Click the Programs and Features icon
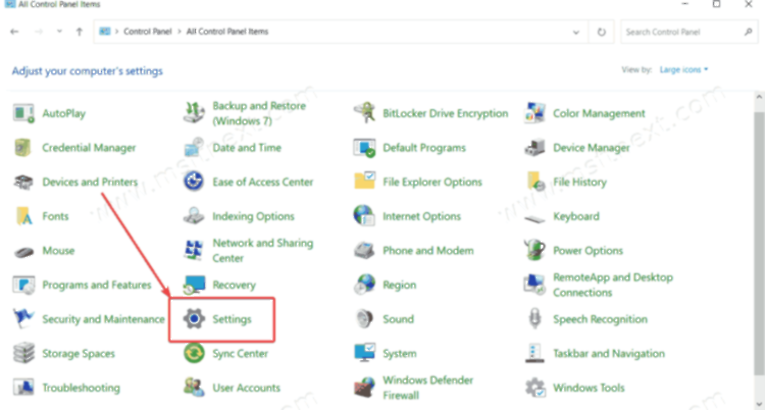Screen dimensions: 765x410 pyautogui.click(x=23, y=285)
